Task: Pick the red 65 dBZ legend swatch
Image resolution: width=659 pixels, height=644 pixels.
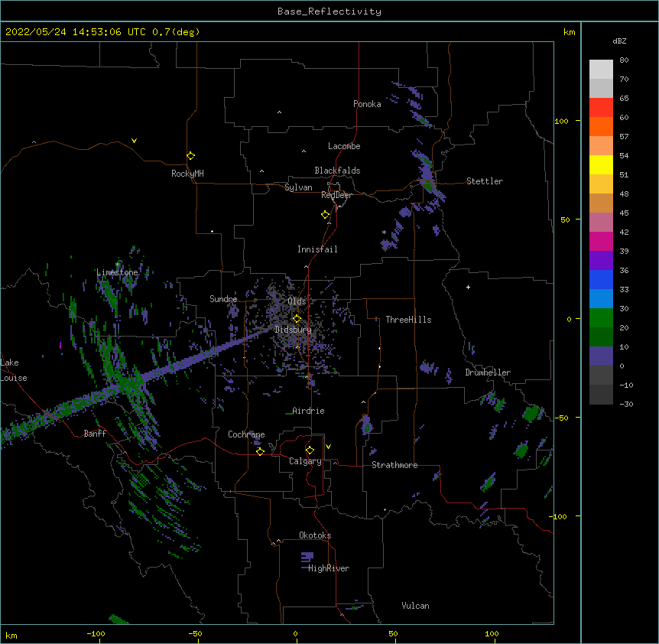Action: (x=601, y=107)
